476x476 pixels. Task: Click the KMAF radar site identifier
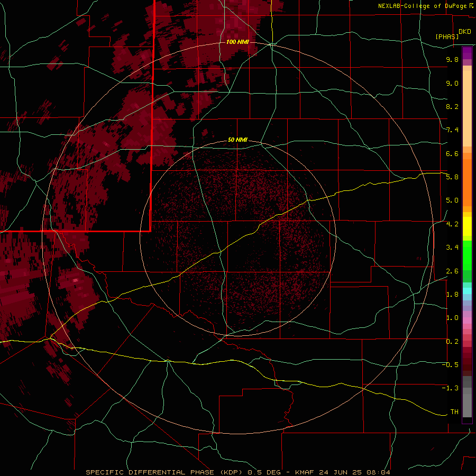pos(305,472)
